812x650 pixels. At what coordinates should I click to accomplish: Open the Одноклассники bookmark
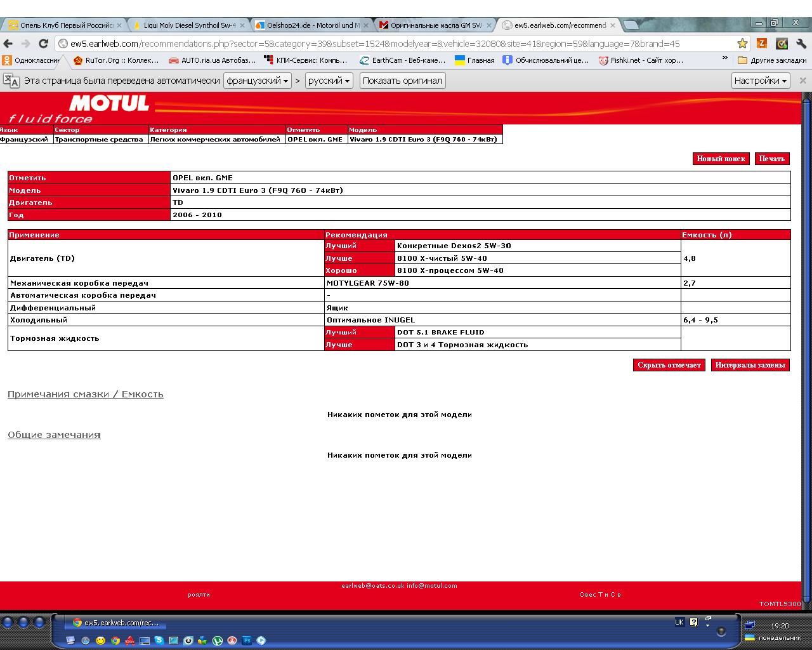pos(30,60)
